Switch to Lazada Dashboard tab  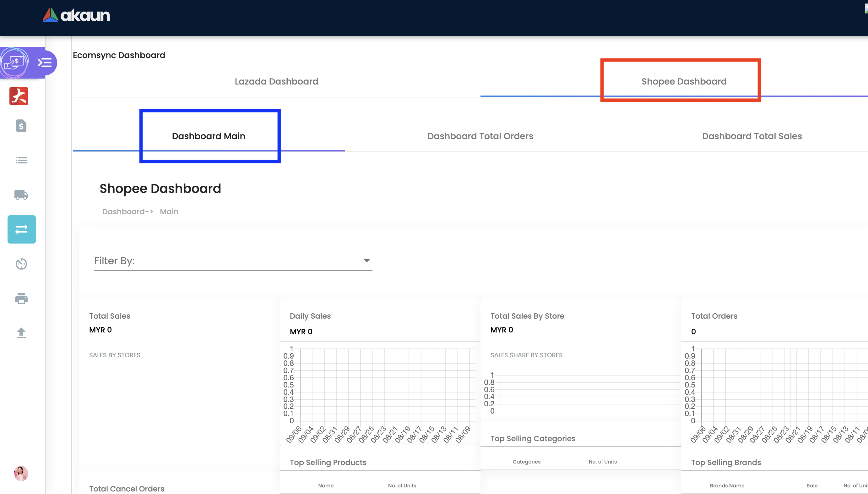[x=276, y=81]
